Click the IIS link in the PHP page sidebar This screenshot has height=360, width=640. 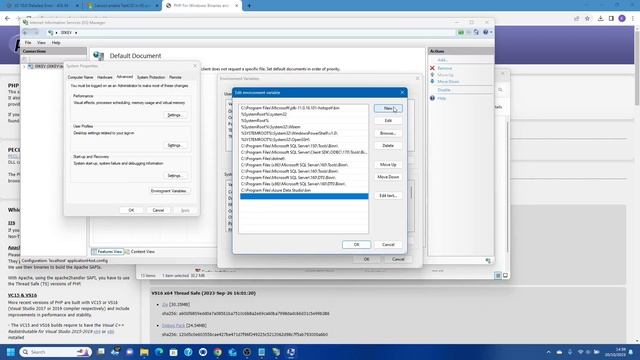click(x=11, y=223)
